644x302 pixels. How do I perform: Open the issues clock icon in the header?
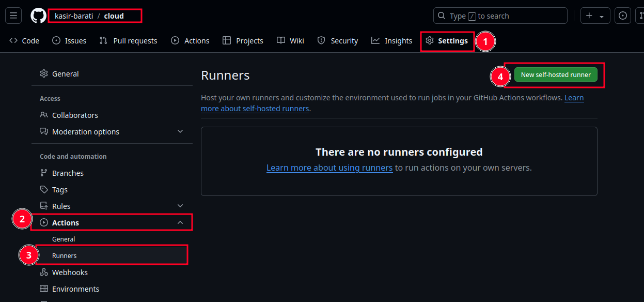click(622, 15)
